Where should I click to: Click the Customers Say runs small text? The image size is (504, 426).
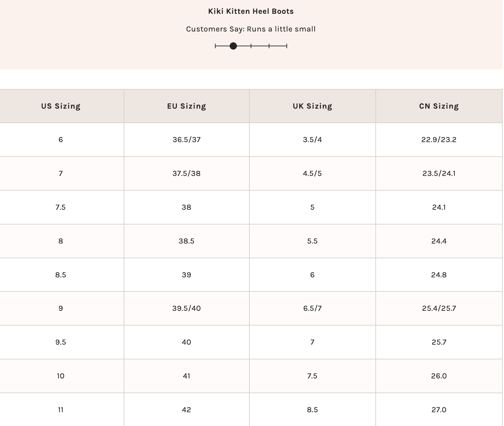coord(251,29)
